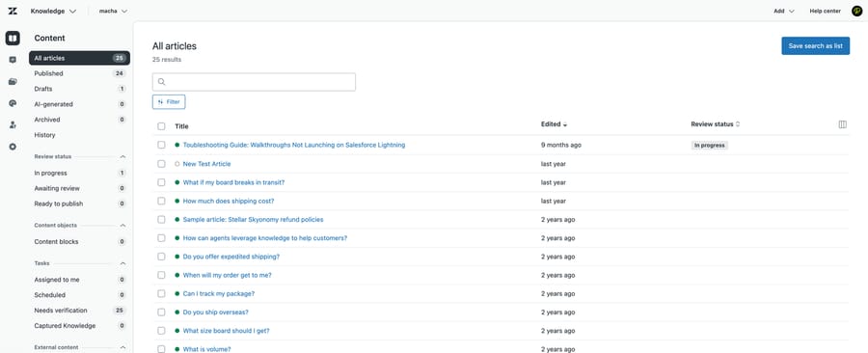Check the What size board should I get checkbox

[161, 331]
